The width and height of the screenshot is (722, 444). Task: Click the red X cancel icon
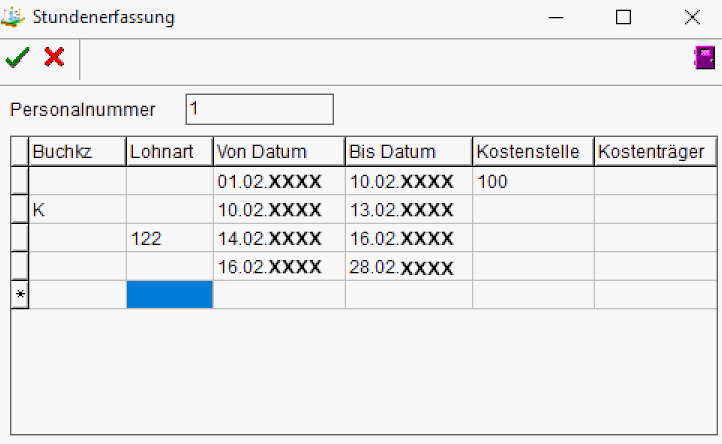pos(54,58)
